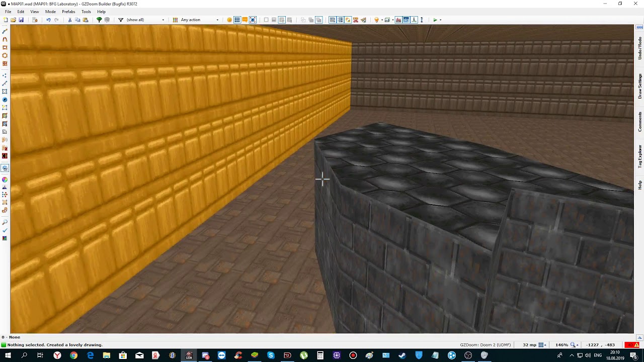Test the map with the green play button
Screen dimensions: 644x362
click(435, 20)
